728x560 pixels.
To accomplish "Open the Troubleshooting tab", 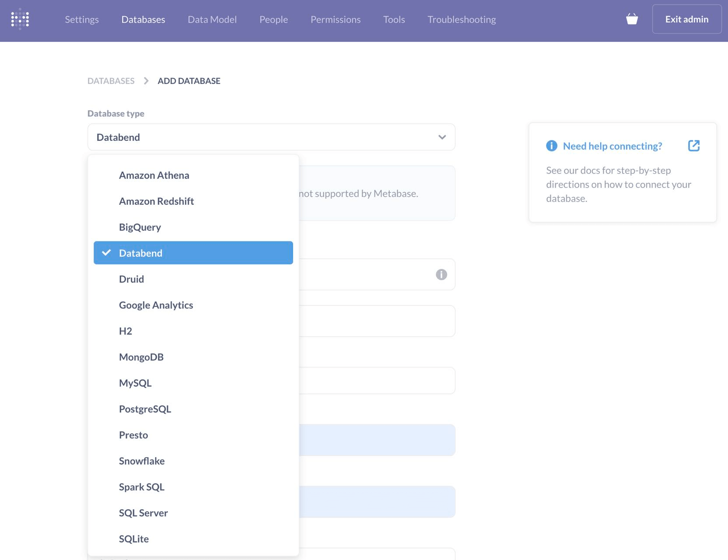I will pyautogui.click(x=462, y=19).
